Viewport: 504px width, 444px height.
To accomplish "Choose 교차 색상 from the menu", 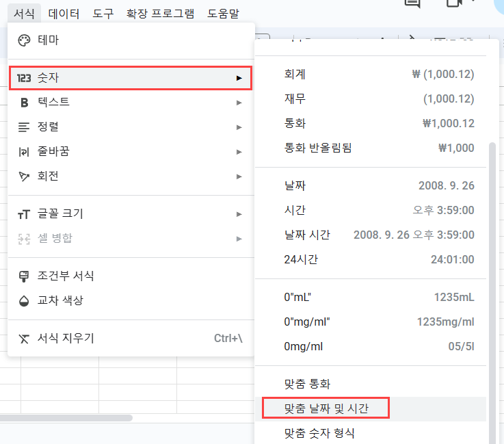I will coord(131,300).
